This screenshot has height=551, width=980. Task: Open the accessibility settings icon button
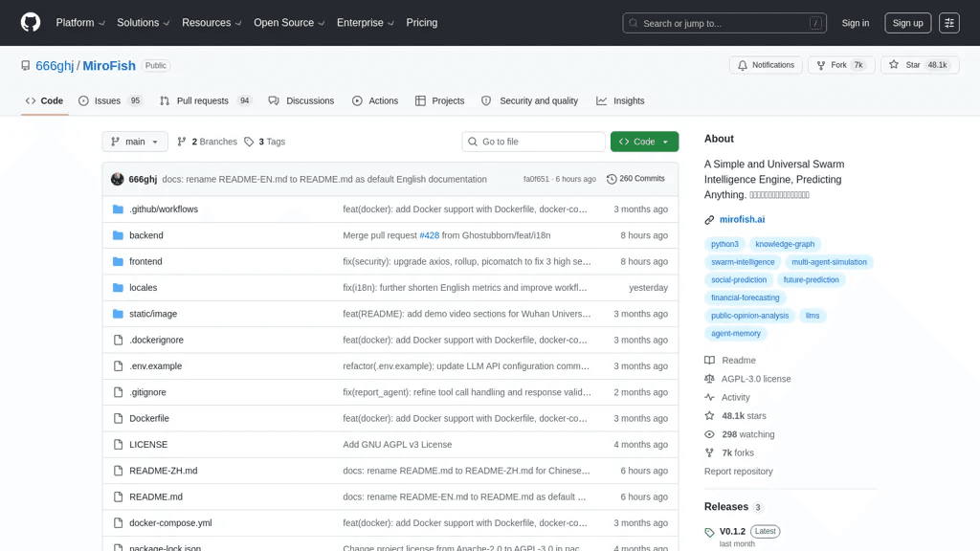[948, 23]
